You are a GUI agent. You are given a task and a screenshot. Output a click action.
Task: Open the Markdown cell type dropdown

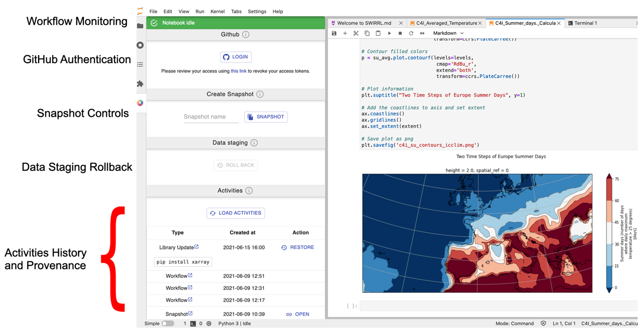448,33
